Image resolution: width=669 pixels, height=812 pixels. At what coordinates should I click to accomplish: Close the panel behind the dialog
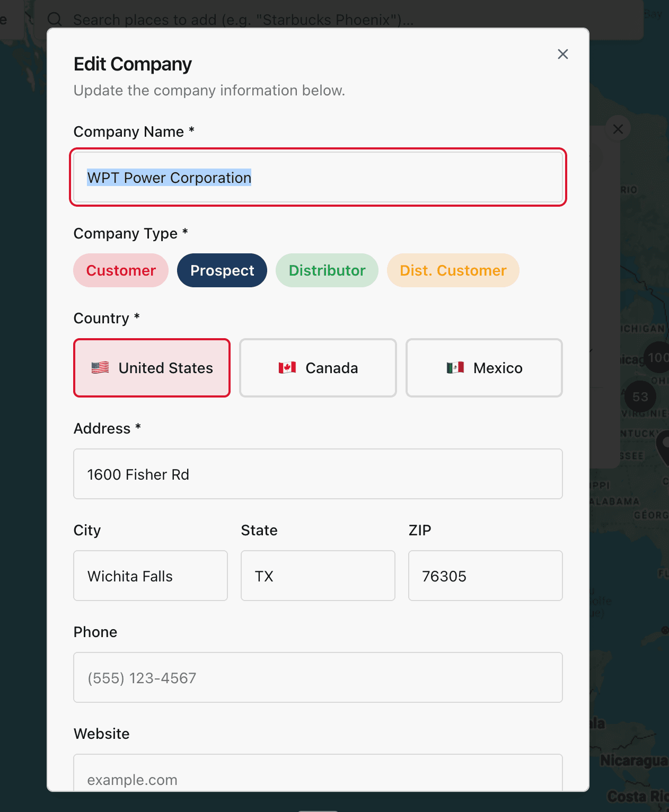[618, 129]
